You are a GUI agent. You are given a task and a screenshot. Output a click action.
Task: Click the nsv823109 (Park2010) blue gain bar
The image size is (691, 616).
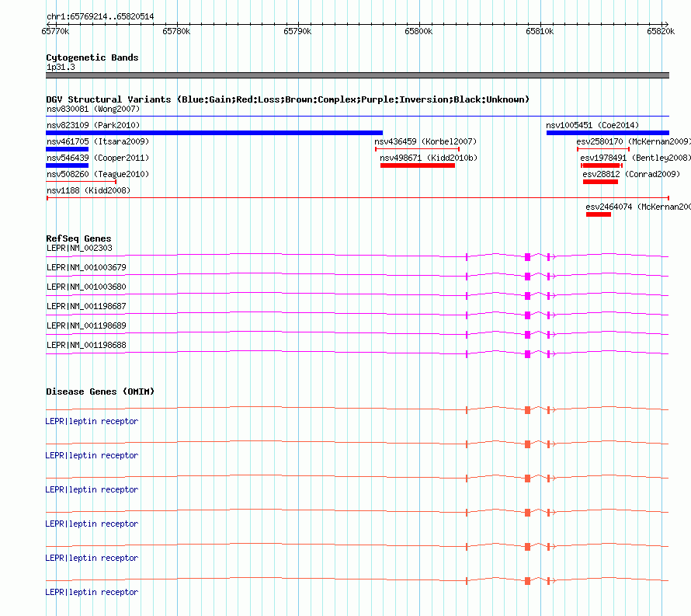click(214, 133)
